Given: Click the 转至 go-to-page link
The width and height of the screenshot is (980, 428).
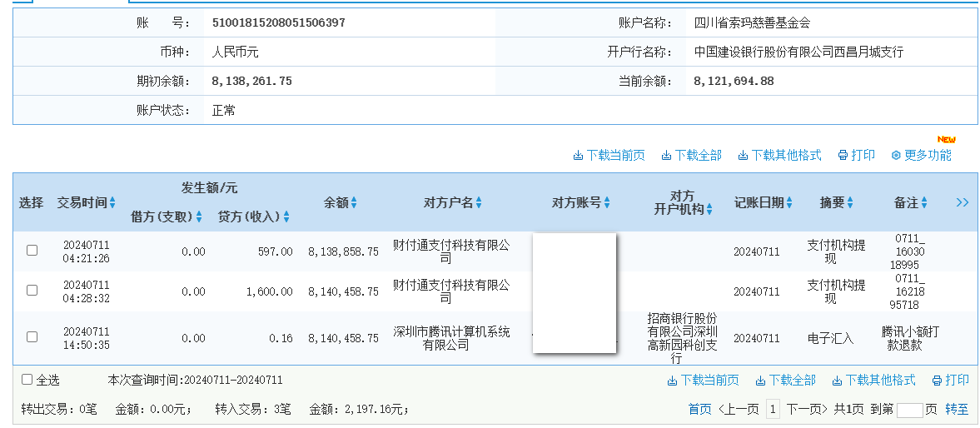Looking at the screenshot, I should 957,409.
